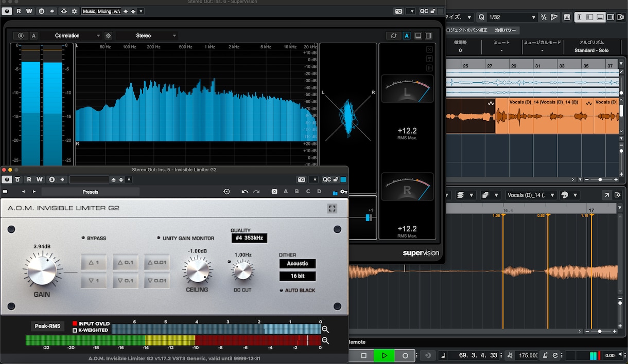Click the GAIN knob
The width and height of the screenshot is (628, 364).
[x=42, y=271]
